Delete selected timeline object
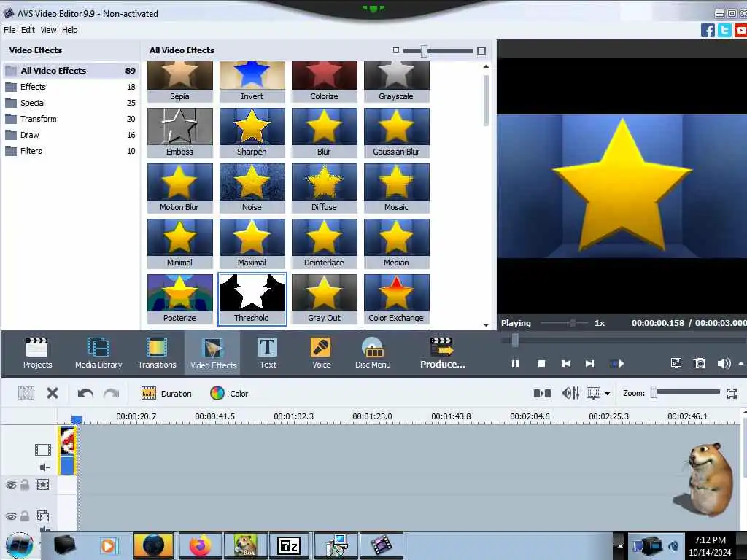This screenshot has height=560, width=747. point(53,393)
